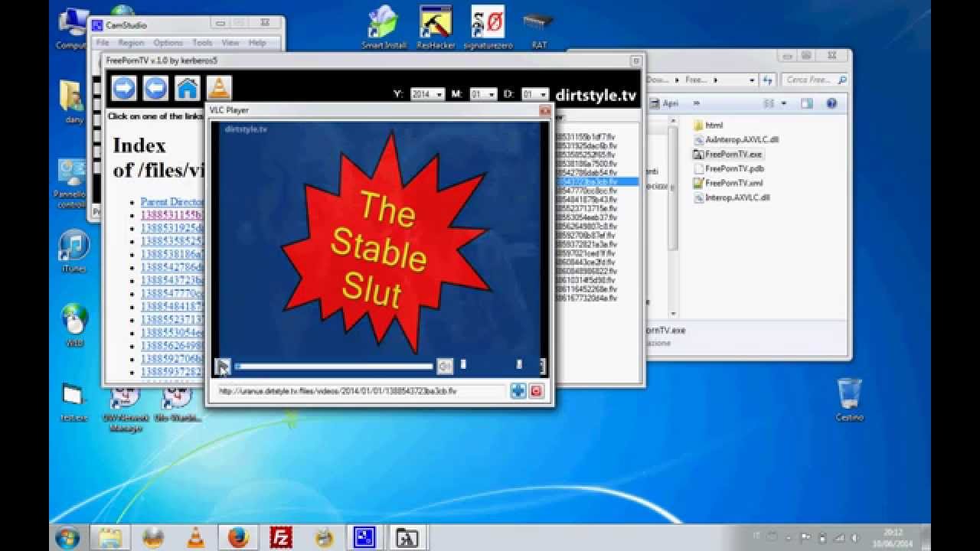Image resolution: width=980 pixels, height=551 pixels.
Task: Select the test.exe desktop icon
Action: [x=73, y=402]
